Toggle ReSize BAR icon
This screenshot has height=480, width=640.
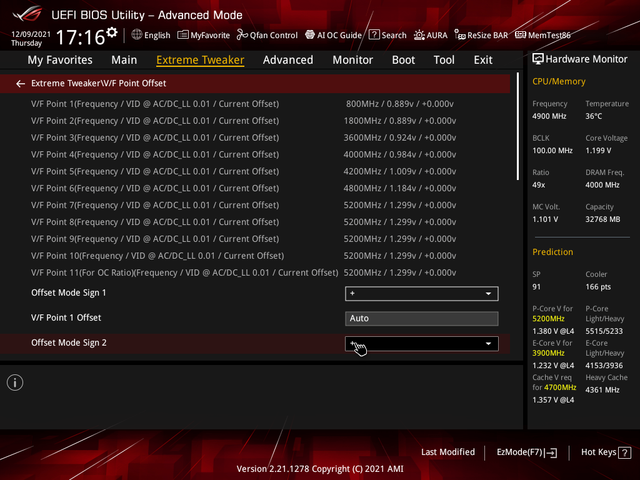click(460, 35)
